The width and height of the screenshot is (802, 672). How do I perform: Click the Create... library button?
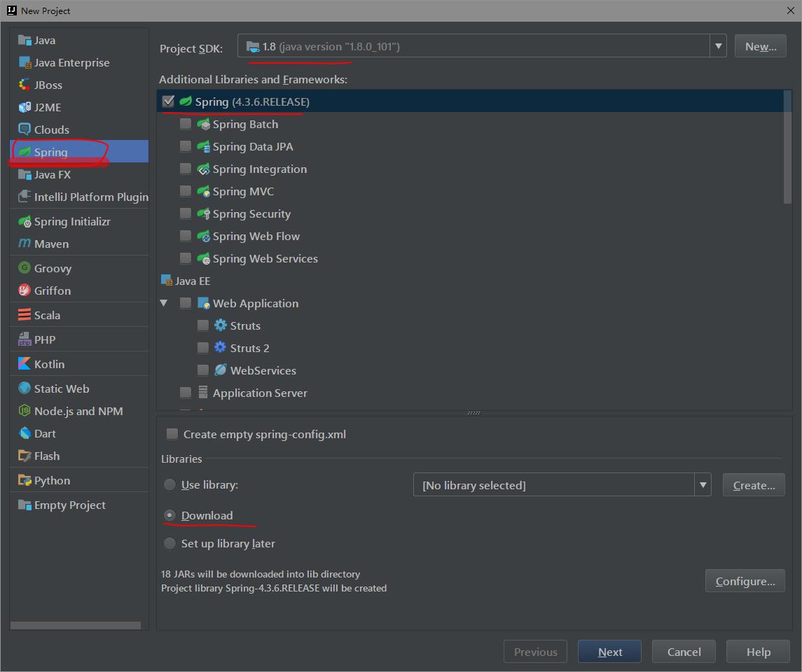click(x=754, y=484)
